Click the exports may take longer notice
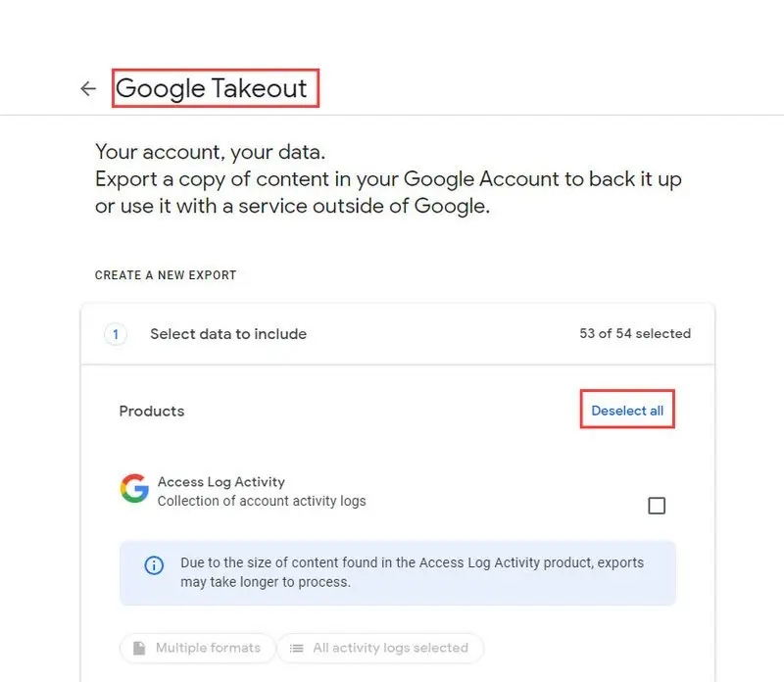The height and width of the screenshot is (682, 784). tap(398, 572)
